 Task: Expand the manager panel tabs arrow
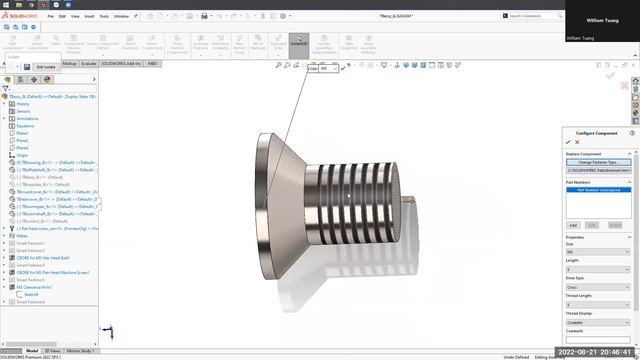(x=94, y=80)
